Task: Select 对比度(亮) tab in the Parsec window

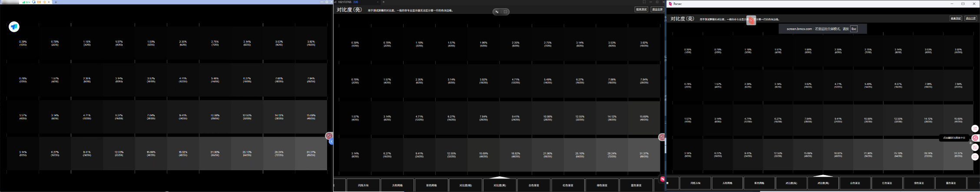Action: click(x=823, y=183)
